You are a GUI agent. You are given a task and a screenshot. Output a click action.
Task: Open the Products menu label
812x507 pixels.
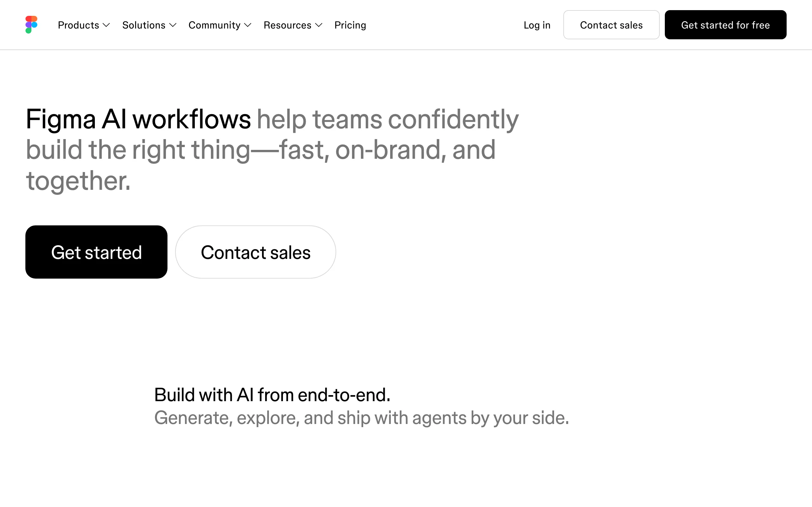click(79, 25)
